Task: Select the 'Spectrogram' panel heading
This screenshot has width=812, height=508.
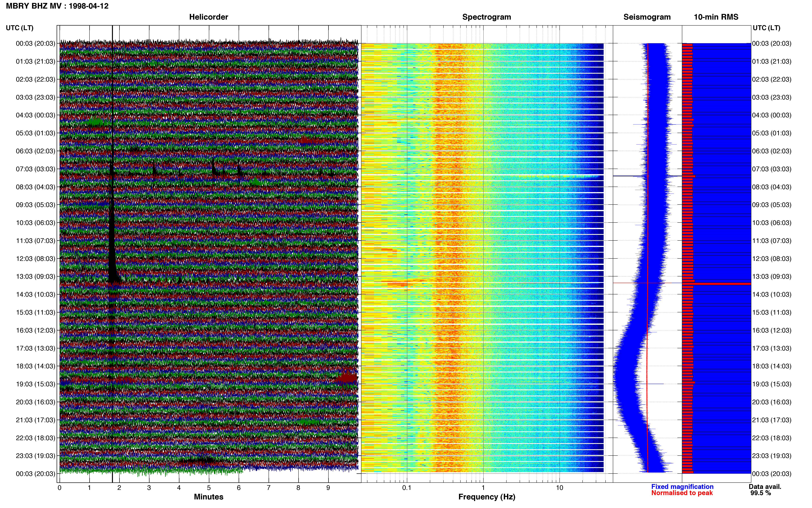Action: click(487, 17)
